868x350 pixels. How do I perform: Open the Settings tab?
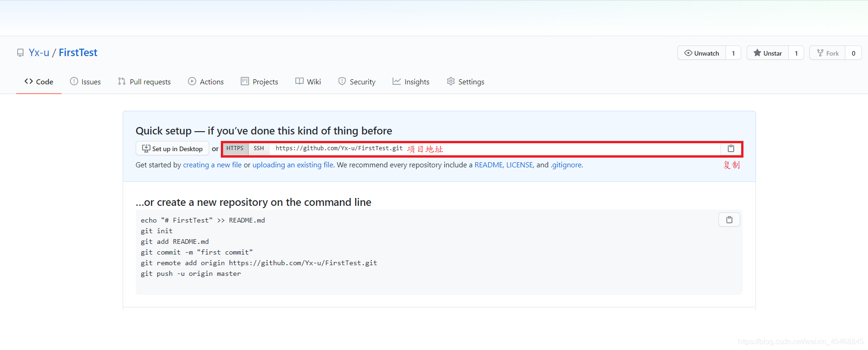pos(465,82)
